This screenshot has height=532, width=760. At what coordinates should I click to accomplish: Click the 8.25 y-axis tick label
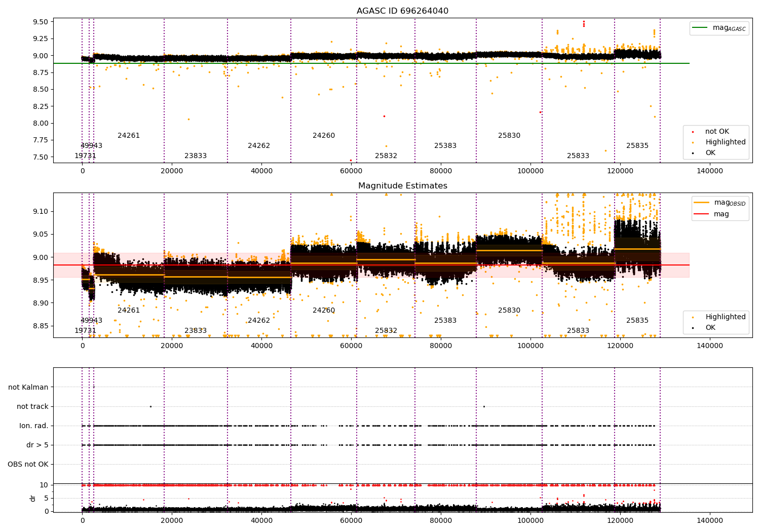[41, 106]
